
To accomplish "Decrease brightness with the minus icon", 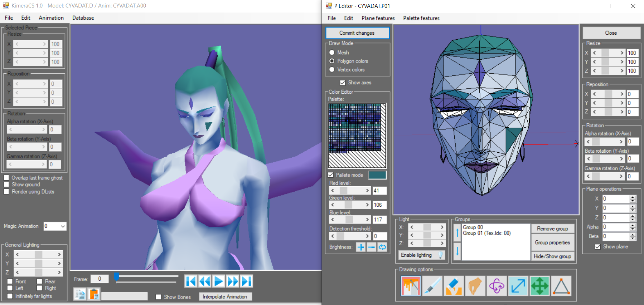I will click(372, 247).
